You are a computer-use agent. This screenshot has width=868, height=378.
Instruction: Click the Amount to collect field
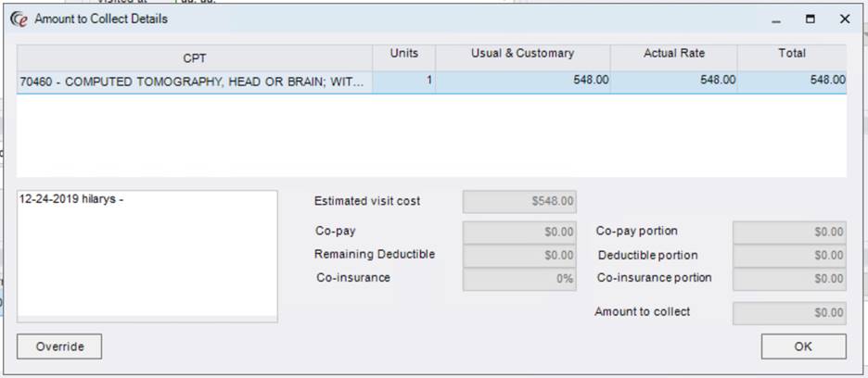pyautogui.click(x=789, y=313)
